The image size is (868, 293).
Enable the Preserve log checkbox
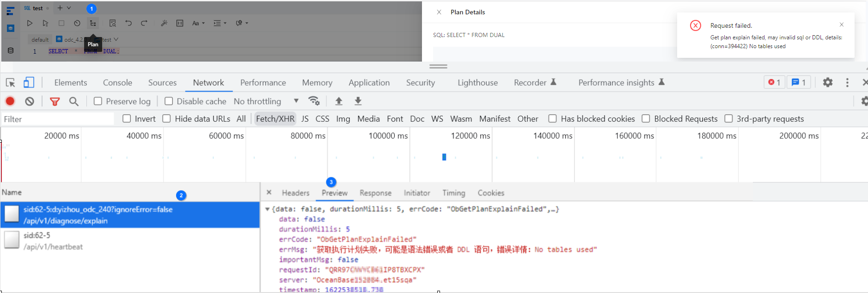tap(98, 101)
